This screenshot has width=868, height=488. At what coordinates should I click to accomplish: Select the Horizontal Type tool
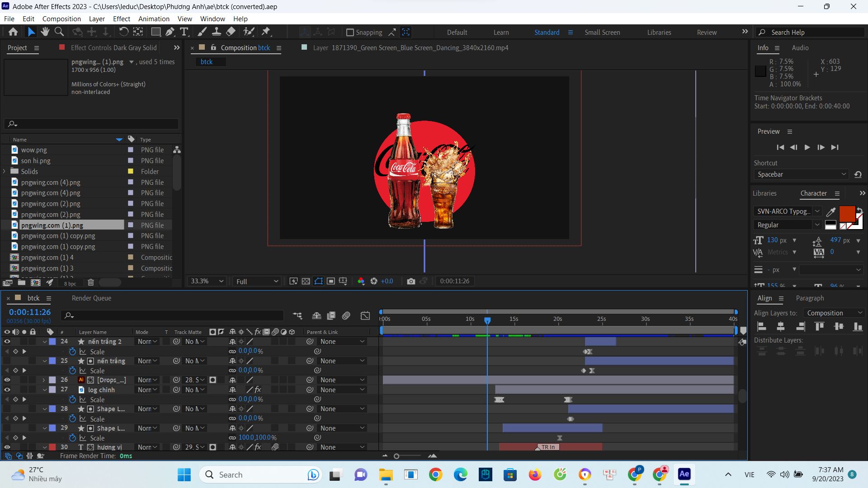click(x=184, y=32)
